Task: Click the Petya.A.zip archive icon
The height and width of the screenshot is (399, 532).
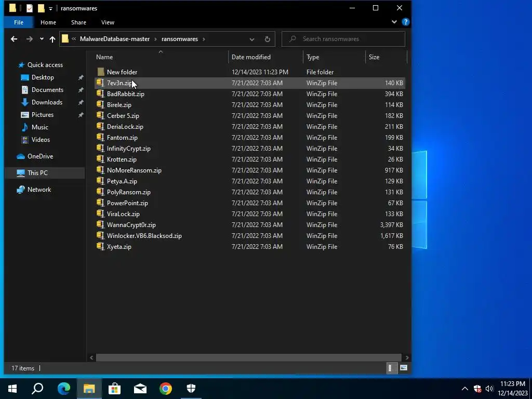Action: click(100, 181)
